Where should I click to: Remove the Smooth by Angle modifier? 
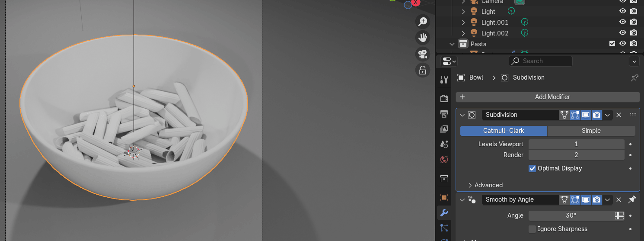tap(618, 199)
